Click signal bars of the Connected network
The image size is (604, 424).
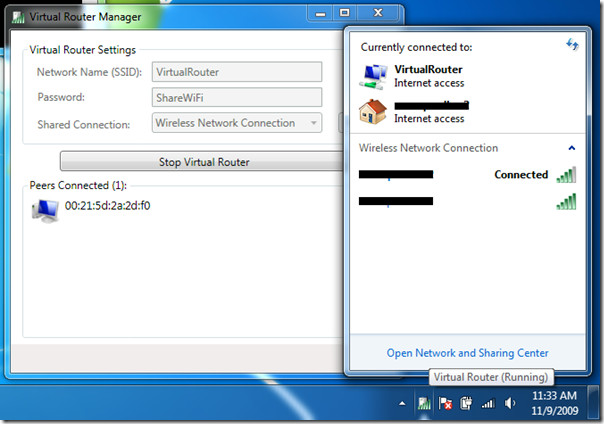tap(566, 175)
